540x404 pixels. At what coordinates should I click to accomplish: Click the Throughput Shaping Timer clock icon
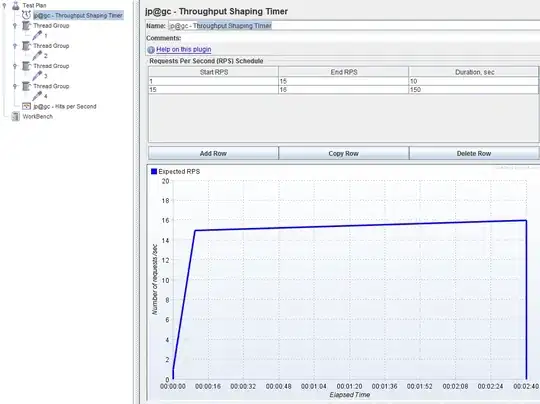click(x=27, y=15)
